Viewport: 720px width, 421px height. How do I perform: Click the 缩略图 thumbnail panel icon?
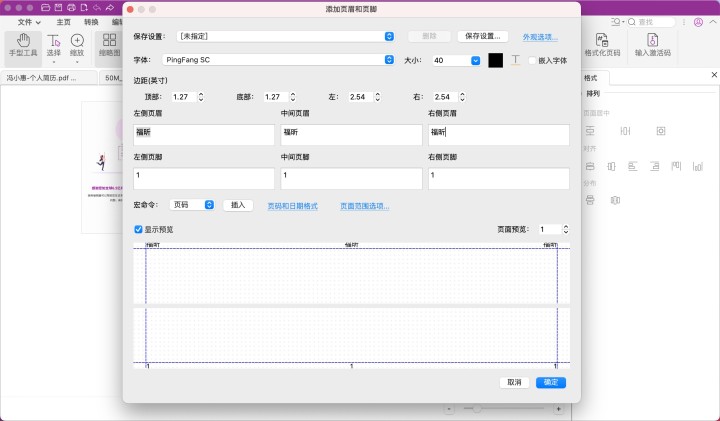pos(108,41)
